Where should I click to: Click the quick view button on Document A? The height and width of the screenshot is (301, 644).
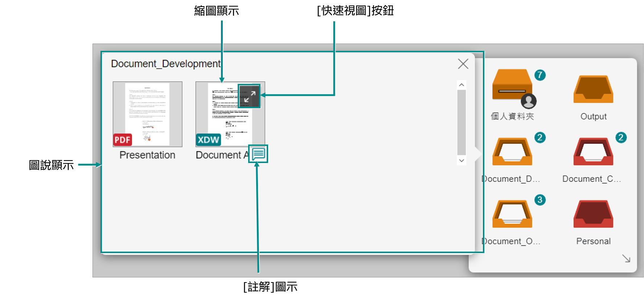pyautogui.click(x=249, y=96)
